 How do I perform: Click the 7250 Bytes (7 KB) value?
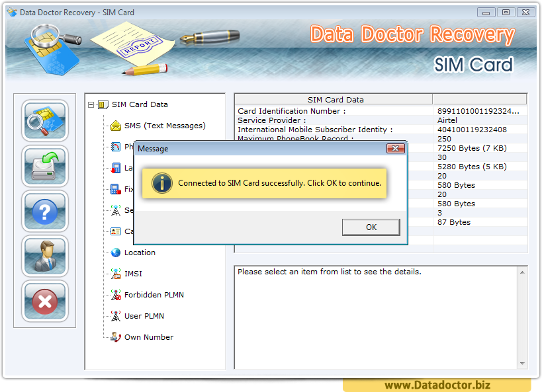click(472, 148)
